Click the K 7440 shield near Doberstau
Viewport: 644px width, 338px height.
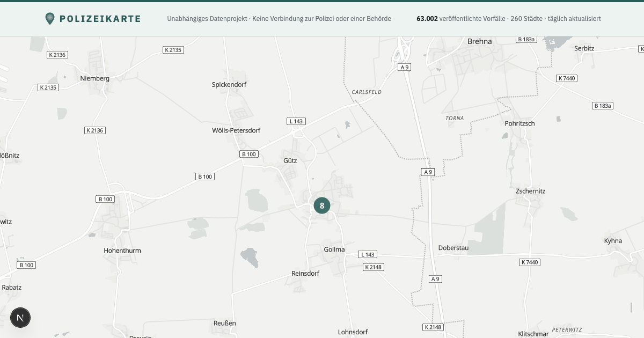point(530,262)
